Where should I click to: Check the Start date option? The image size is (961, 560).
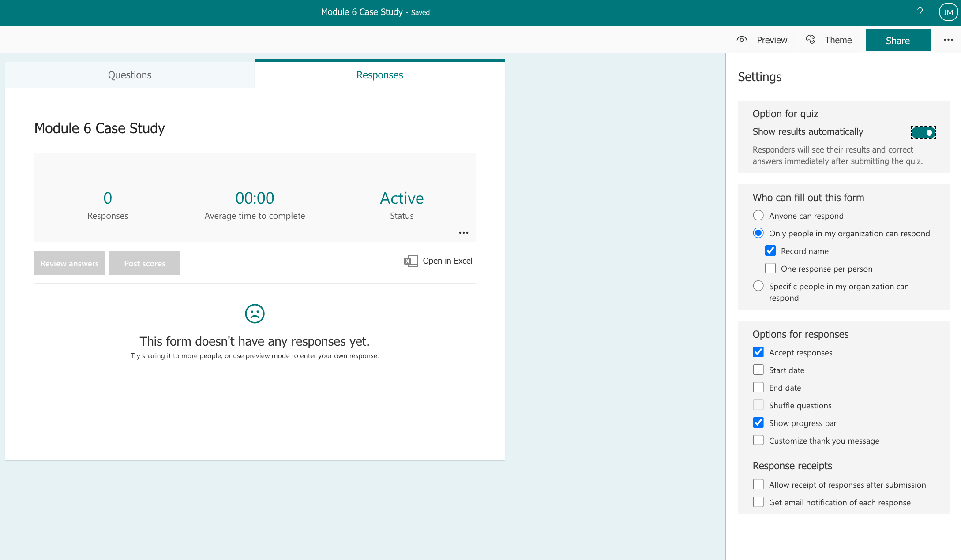click(x=758, y=370)
